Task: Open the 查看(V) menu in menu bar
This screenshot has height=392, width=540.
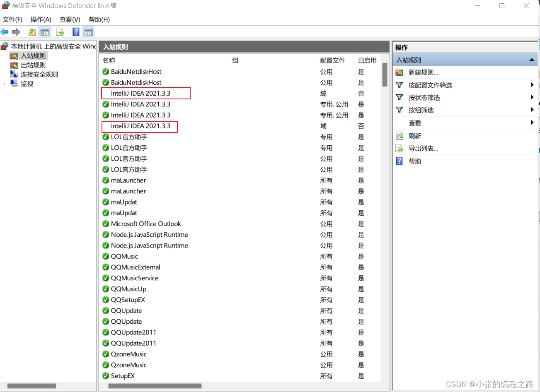Action: tap(70, 19)
